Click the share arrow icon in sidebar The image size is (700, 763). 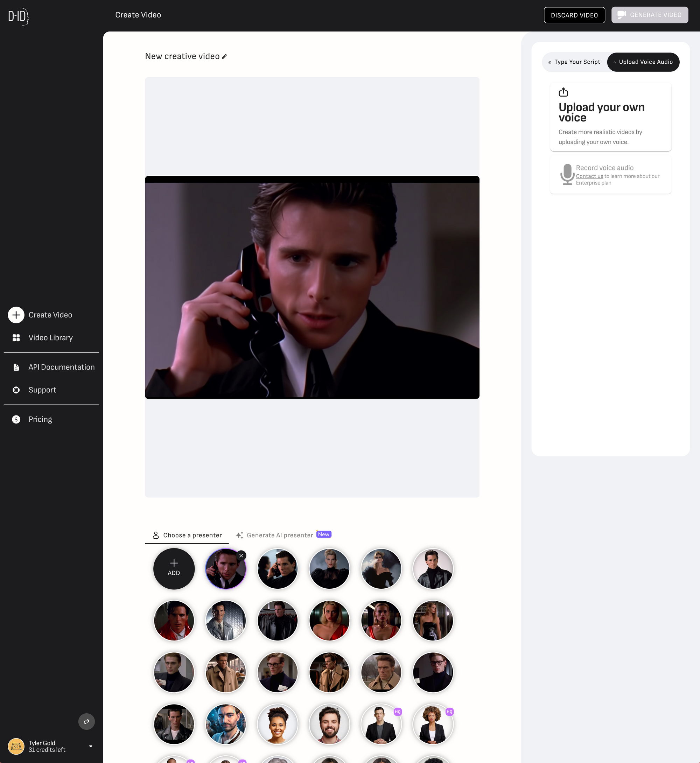tap(86, 721)
